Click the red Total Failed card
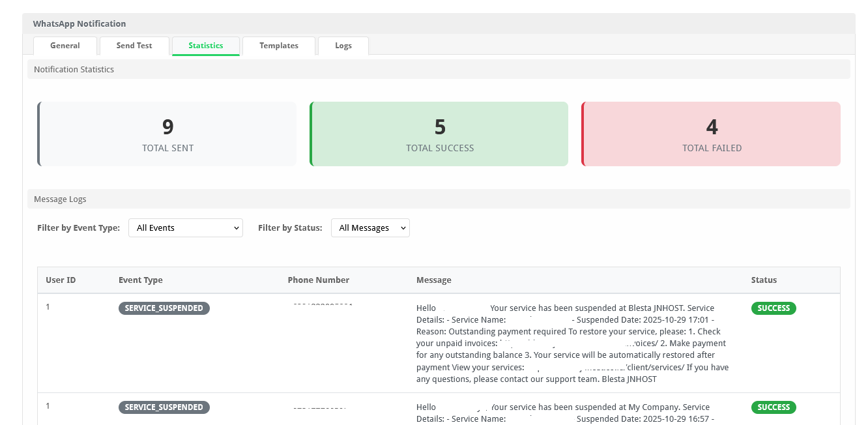Viewport: 868px width, 425px height. click(x=711, y=134)
